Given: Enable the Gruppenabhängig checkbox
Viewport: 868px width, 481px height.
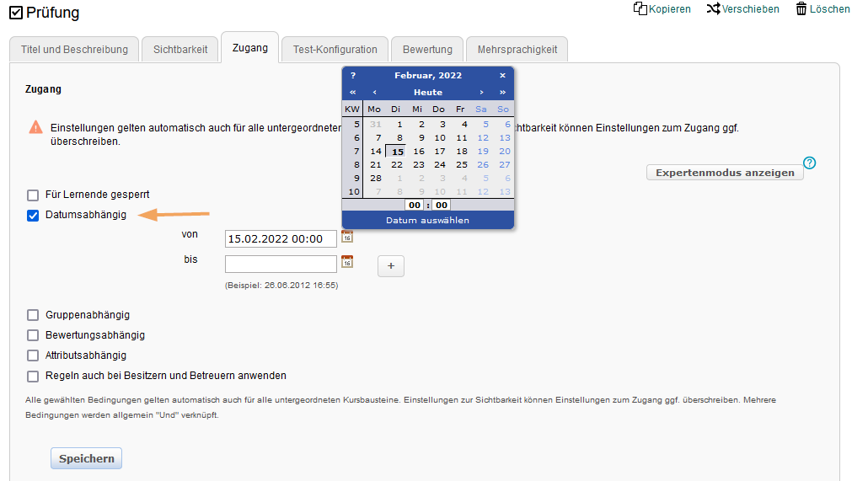Looking at the screenshot, I should (x=33, y=315).
